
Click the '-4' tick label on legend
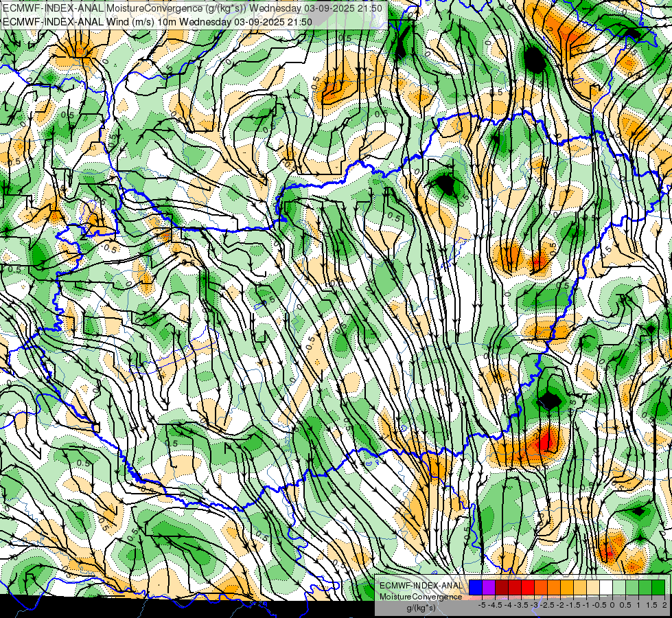pos(508,605)
